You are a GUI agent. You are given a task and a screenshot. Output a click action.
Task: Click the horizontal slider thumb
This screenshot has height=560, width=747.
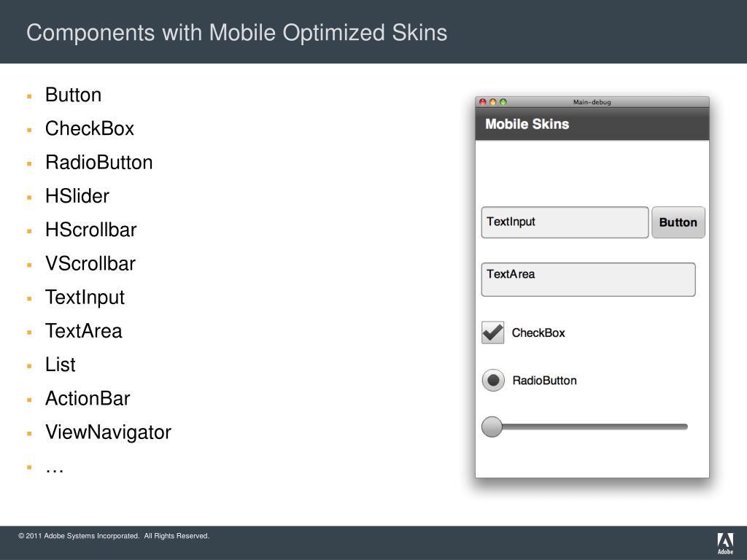[492, 427]
